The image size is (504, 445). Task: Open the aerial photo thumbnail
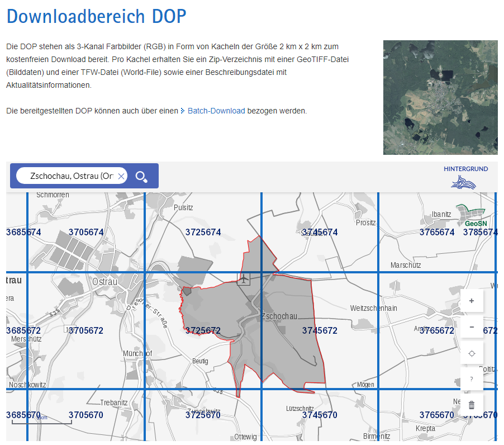coord(440,97)
